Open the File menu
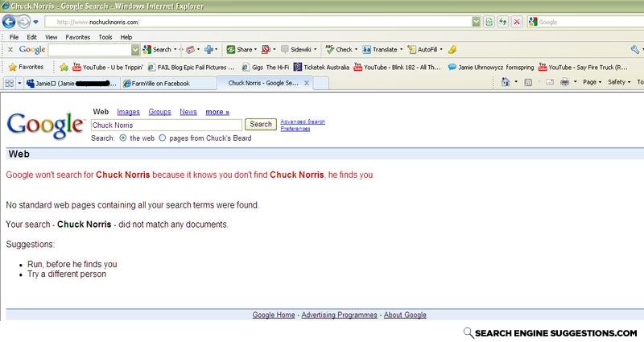 [x=14, y=37]
